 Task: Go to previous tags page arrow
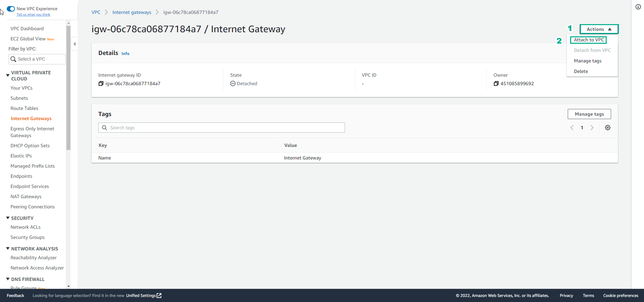point(572,128)
